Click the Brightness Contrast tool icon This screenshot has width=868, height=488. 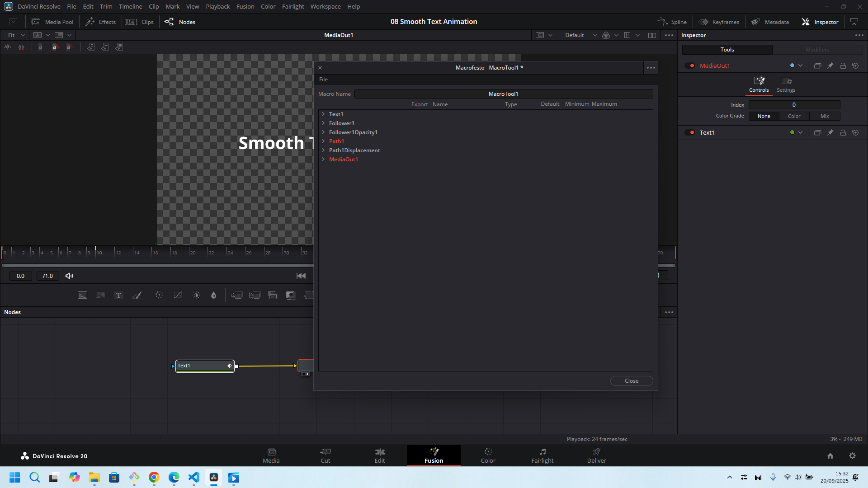pyautogui.click(x=196, y=295)
